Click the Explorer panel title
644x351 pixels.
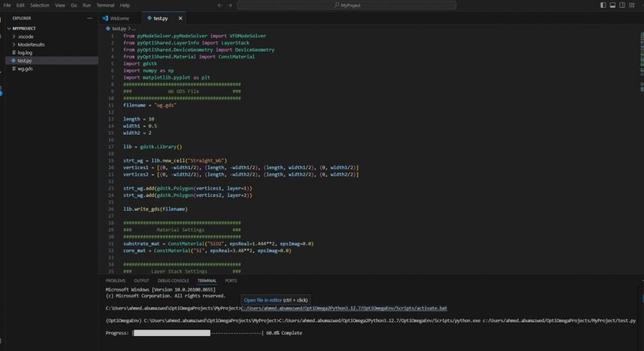[x=21, y=18]
